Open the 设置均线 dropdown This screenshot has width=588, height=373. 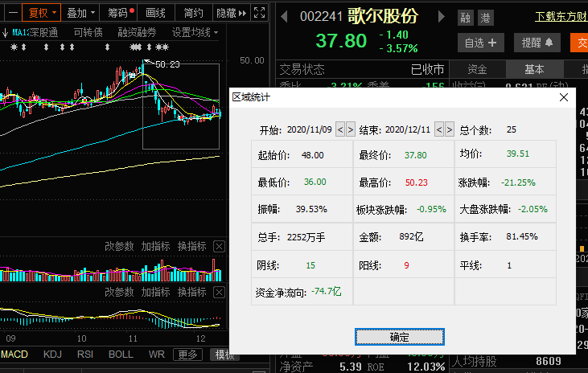tap(195, 33)
